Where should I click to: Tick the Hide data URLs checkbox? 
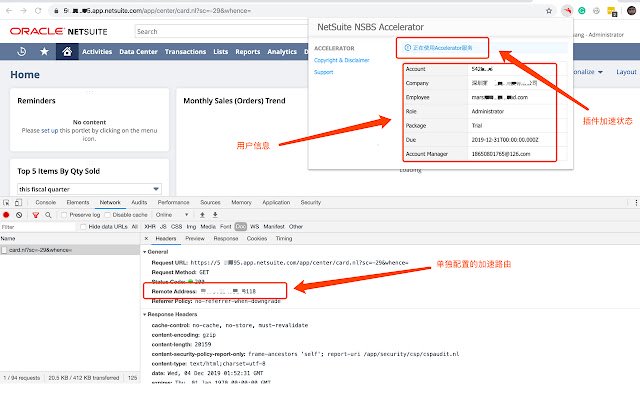pyautogui.click(x=83, y=227)
